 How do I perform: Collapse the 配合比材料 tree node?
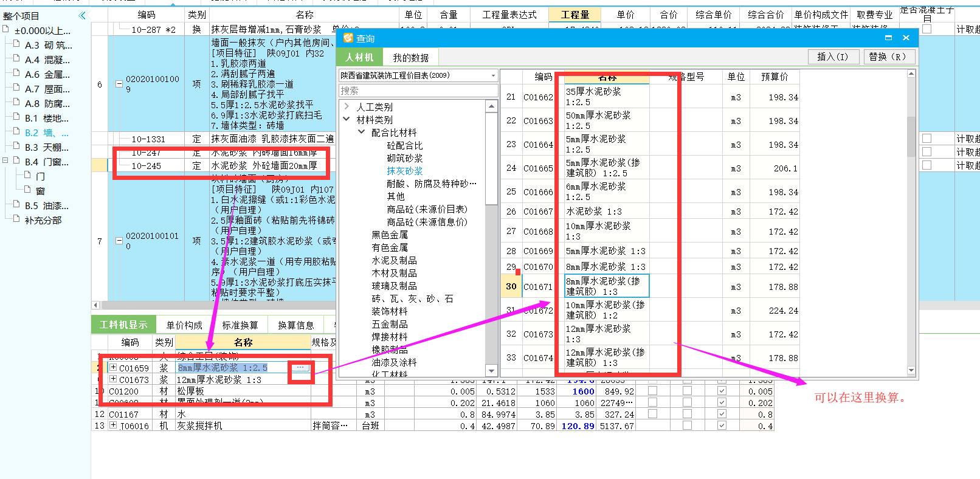(361, 132)
